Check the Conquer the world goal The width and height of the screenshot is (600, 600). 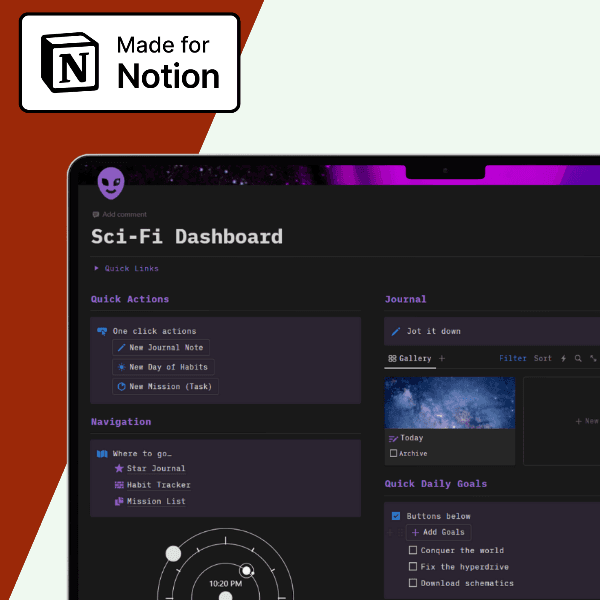(413, 550)
